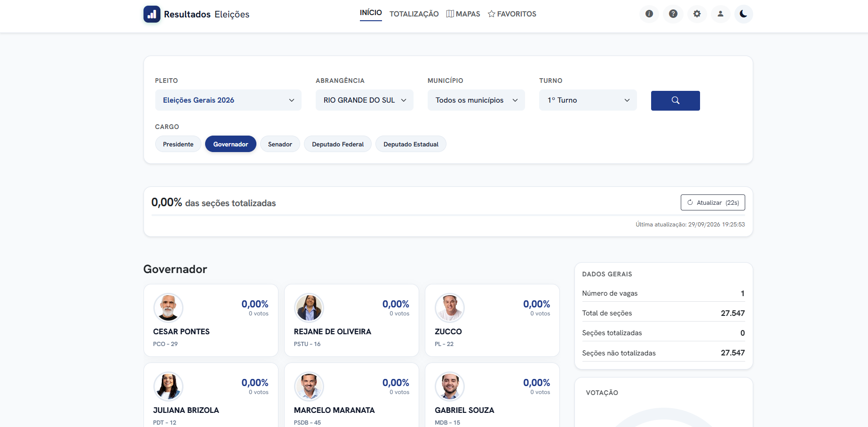Click Zucco's 0,00% vote percentage
The height and width of the screenshot is (427, 868).
(x=536, y=304)
